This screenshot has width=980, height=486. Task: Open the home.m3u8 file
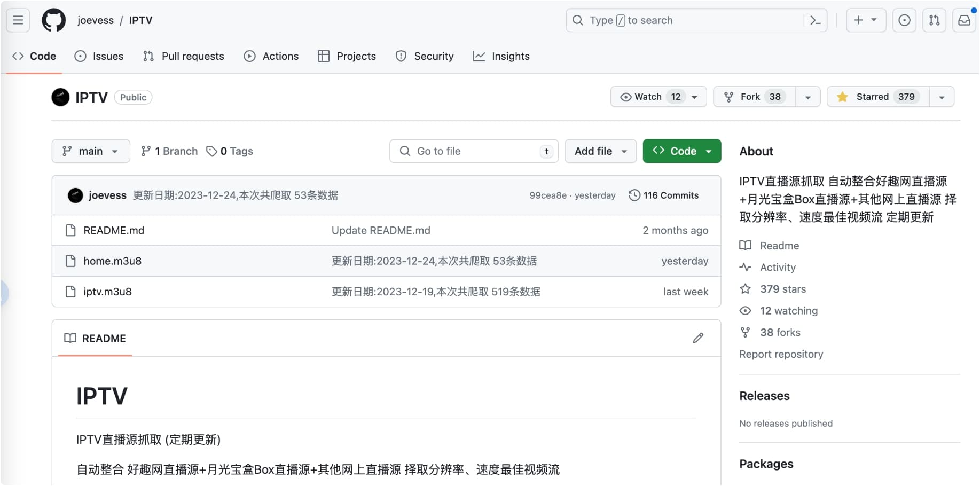tap(112, 261)
